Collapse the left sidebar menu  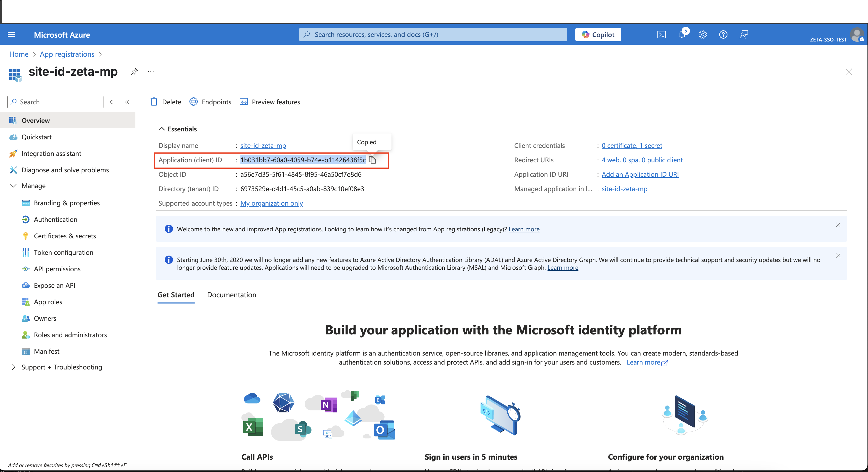click(x=127, y=102)
